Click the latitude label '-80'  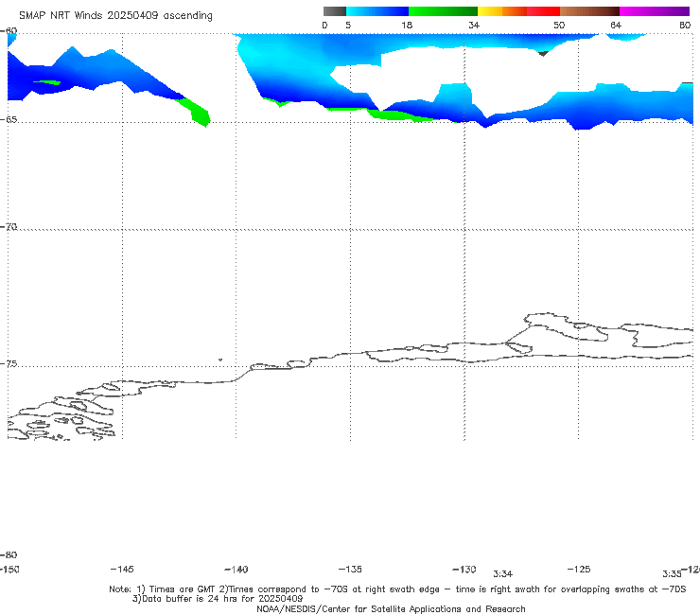click(x=9, y=554)
